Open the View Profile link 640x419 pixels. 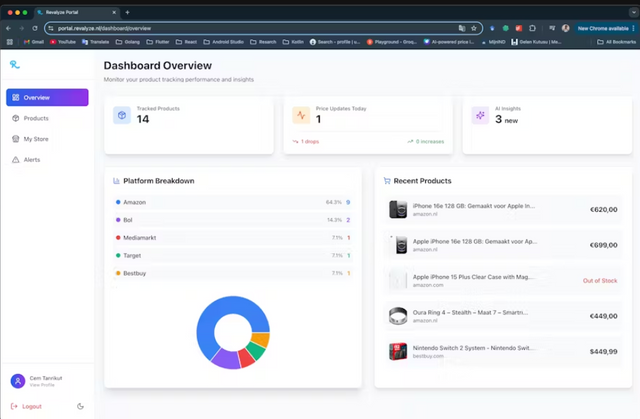[42, 385]
